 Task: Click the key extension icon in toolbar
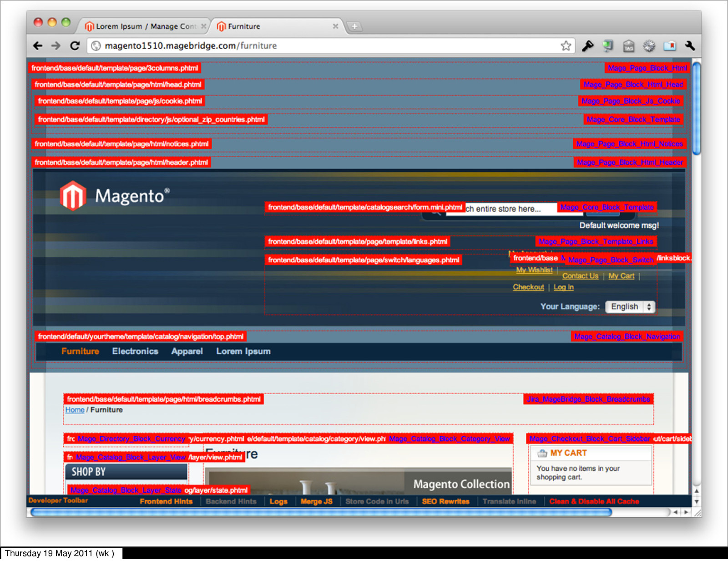588,46
